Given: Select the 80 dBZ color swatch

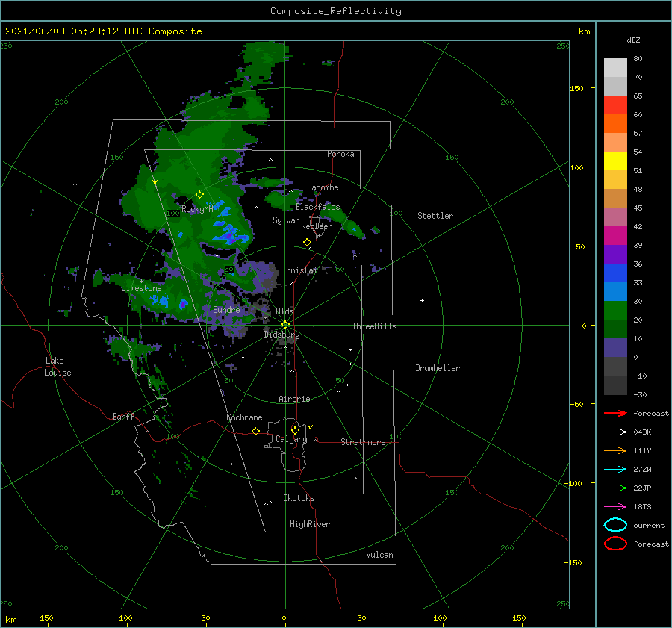Looking at the screenshot, I should click(x=615, y=67).
